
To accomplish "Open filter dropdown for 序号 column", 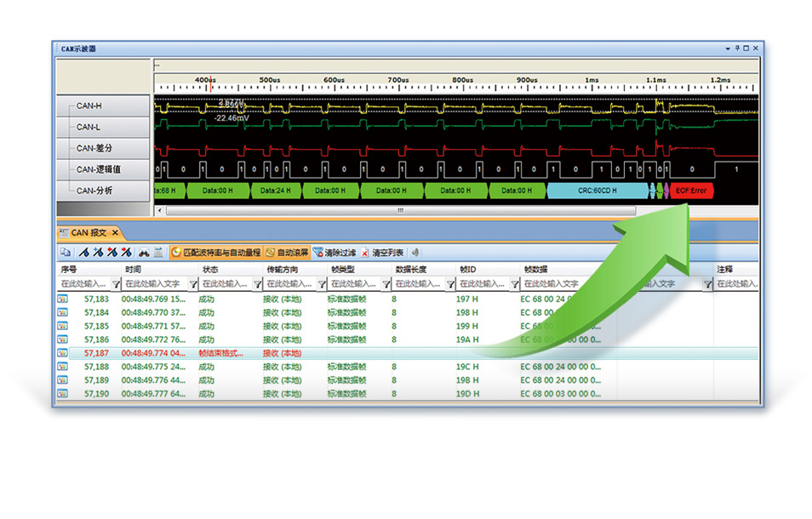I will pos(114,285).
